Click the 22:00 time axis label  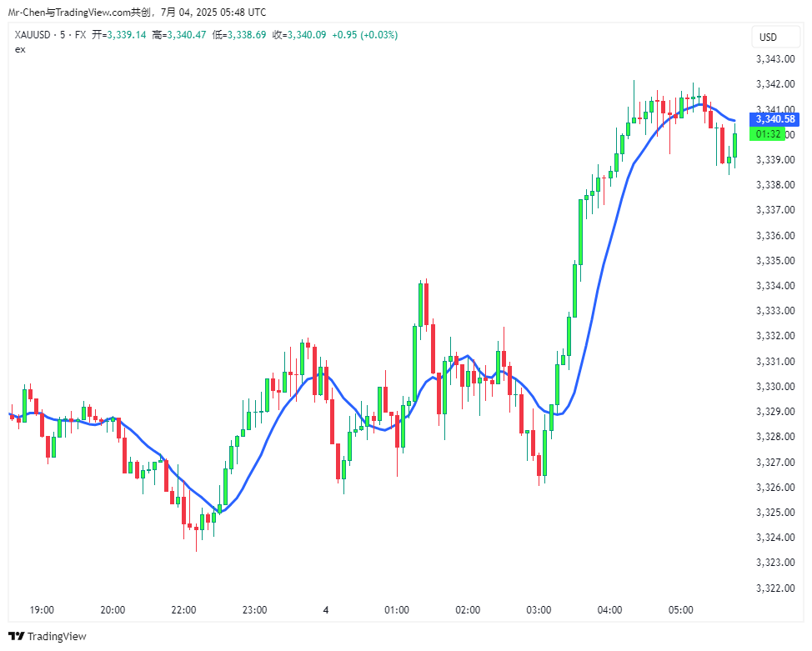point(183,609)
